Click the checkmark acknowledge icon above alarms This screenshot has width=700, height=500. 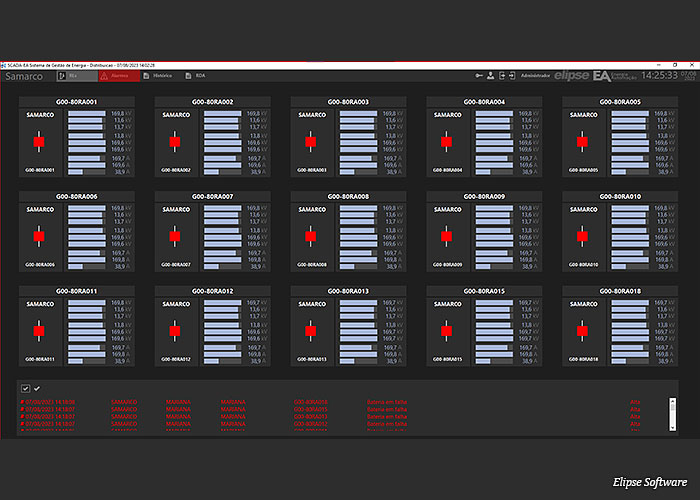[x=37, y=389]
